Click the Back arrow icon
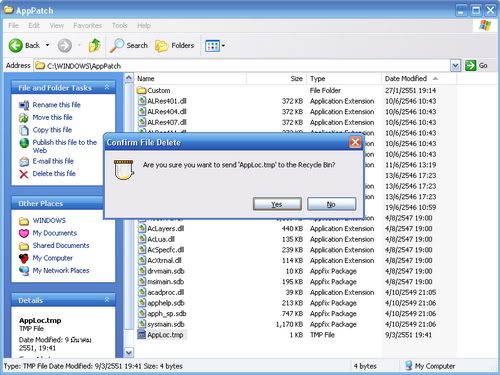This screenshot has height=375, width=500. tap(15, 45)
